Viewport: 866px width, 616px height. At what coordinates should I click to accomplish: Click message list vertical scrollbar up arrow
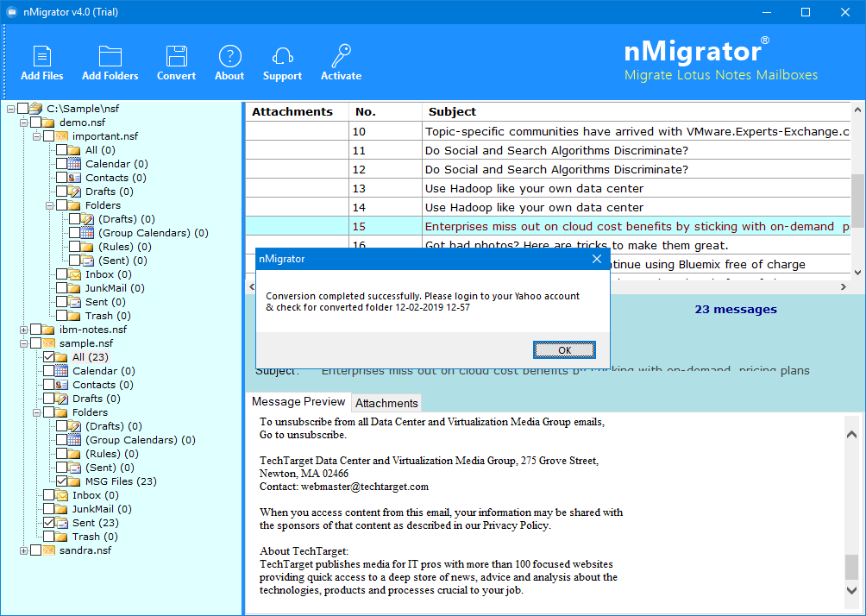[857, 110]
